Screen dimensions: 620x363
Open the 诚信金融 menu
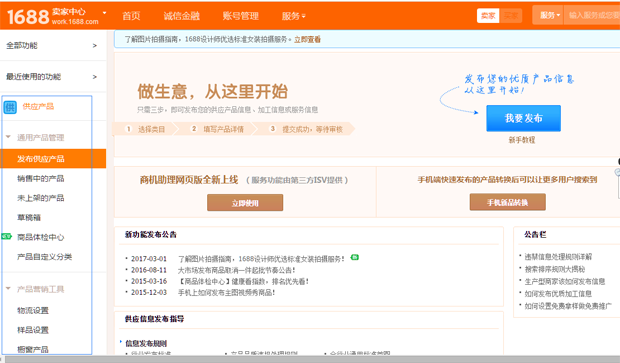click(x=181, y=16)
